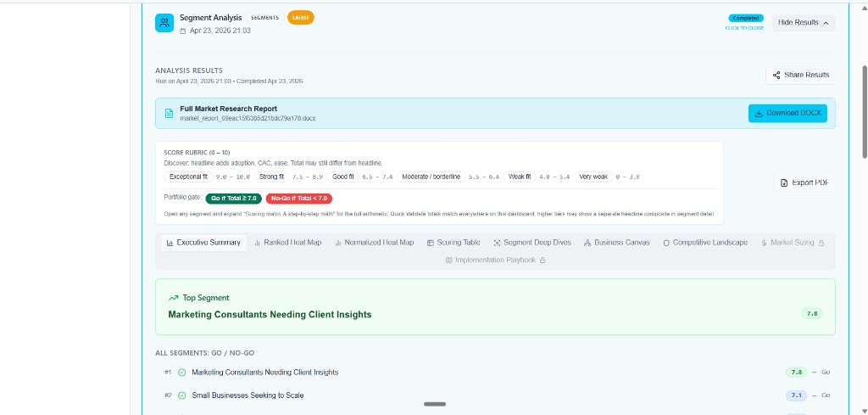Click the lock icon next to Market Sizing
The height and width of the screenshot is (415, 868).
pos(821,243)
